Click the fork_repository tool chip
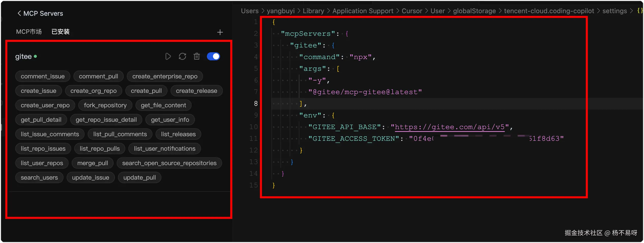Screen dimensions: 644x243 pos(105,105)
